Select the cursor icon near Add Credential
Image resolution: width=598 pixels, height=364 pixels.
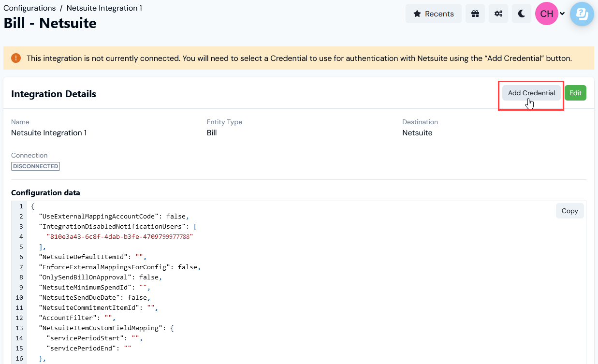point(529,102)
